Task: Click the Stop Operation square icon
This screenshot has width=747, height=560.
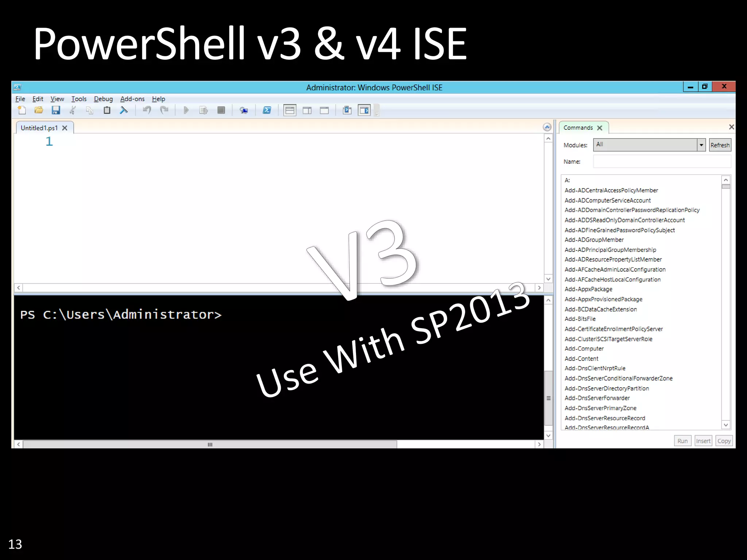Action: 221,110
